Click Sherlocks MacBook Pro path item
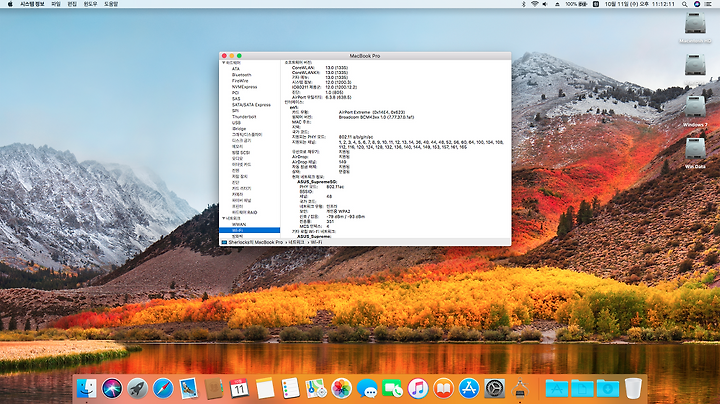The width and height of the screenshot is (720, 404). (255, 242)
